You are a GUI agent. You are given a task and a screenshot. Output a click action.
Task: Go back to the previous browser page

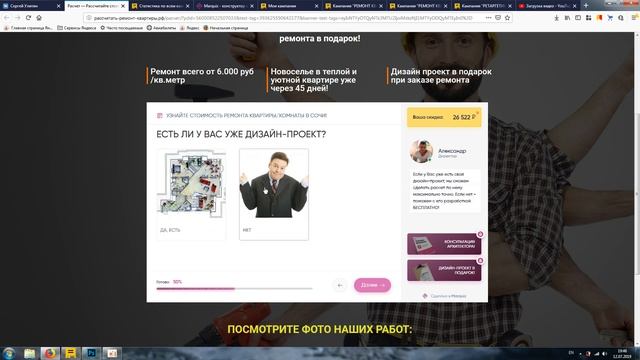[x=7, y=18]
